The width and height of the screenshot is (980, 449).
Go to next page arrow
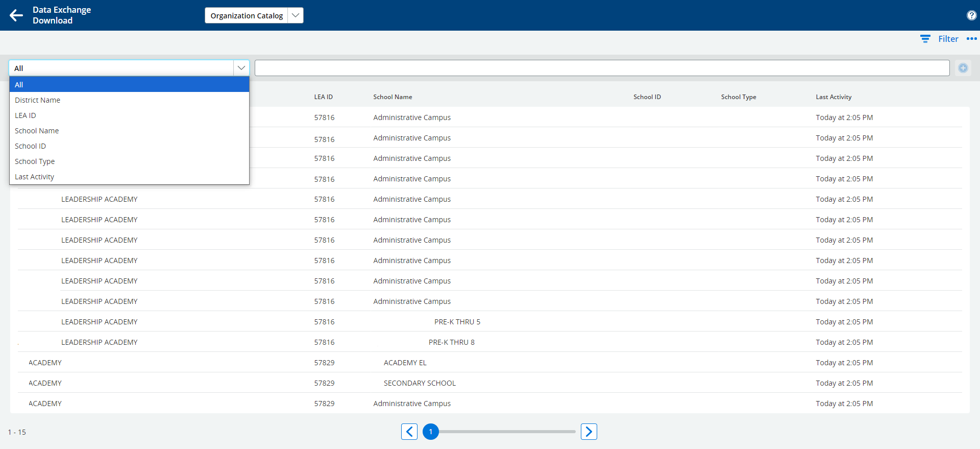[x=589, y=432]
